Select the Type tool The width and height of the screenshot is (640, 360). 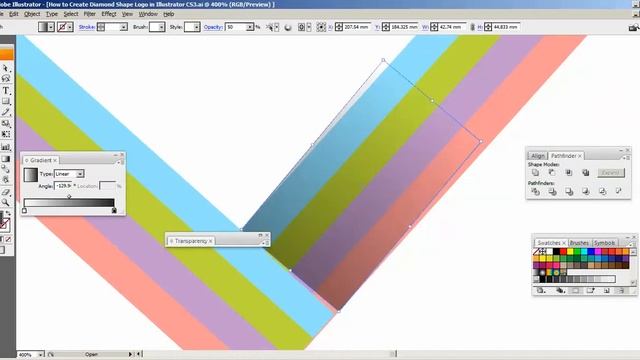(x=5, y=91)
